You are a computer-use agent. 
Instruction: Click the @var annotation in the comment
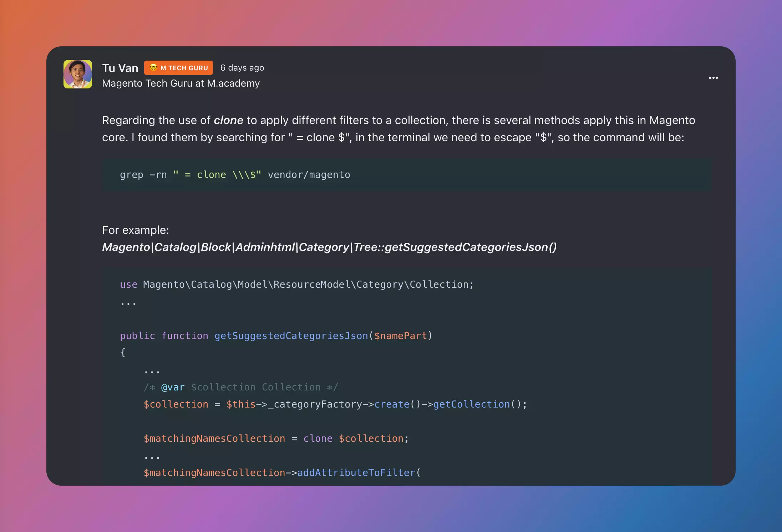173,387
